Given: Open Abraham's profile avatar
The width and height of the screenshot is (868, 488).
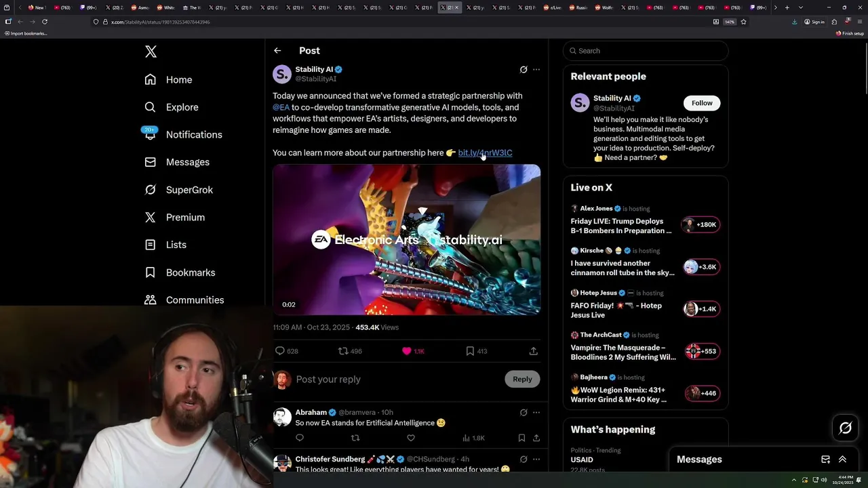Looking at the screenshot, I should 282,417.
